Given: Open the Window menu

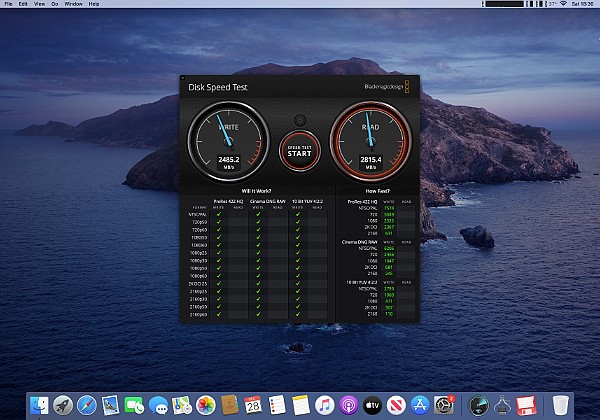Looking at the screenshot, I should tap(73, 4).
